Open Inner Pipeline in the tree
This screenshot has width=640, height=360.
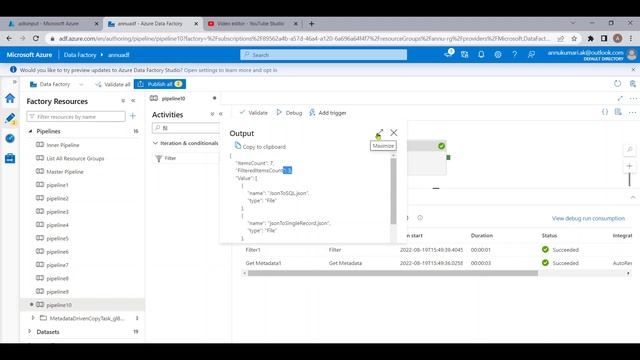coord(63,145)
